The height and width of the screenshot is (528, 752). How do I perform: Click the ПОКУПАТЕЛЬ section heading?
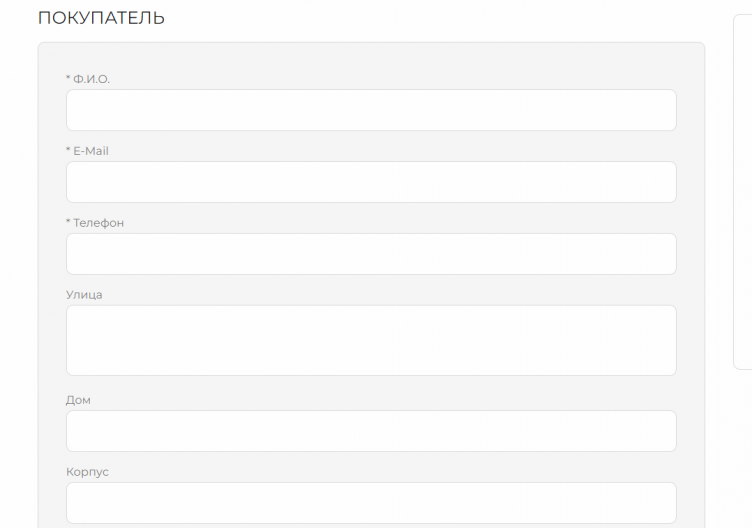[101, 18]
